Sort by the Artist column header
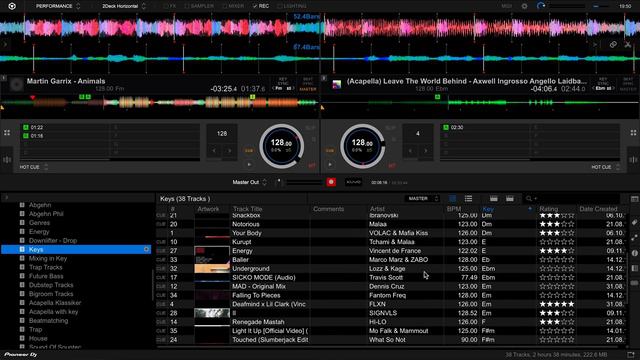Viewport: 640px width, 360px height. click(x=377, y=209)
